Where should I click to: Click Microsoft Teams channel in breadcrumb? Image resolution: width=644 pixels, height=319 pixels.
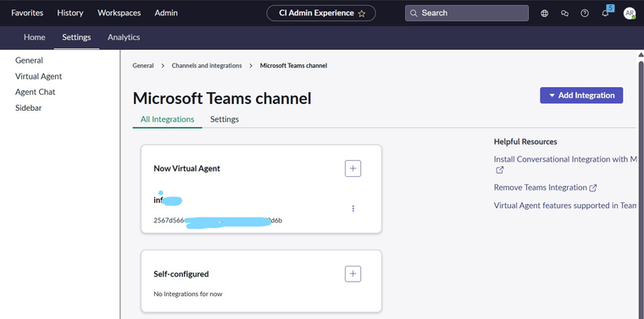(294, 66)
